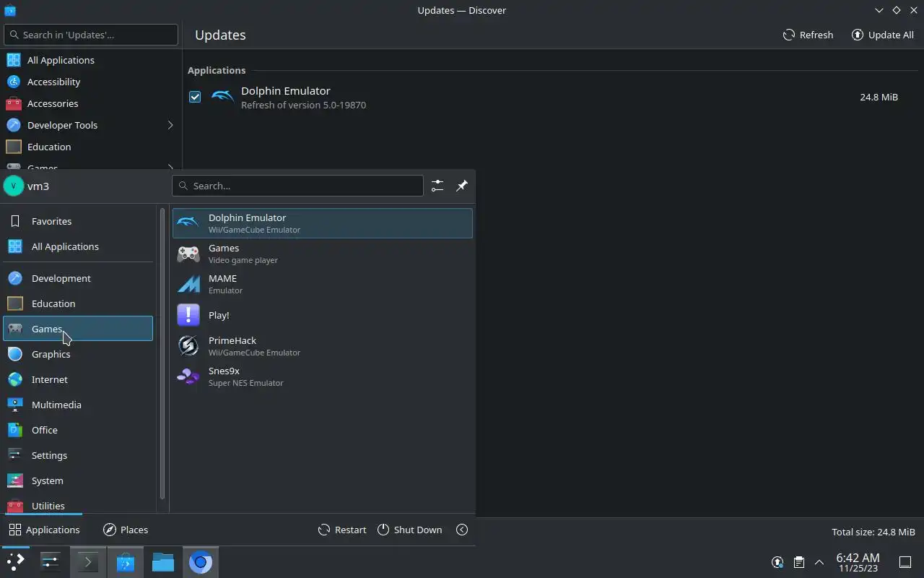Open Developer Tools category in Discover
Image resolution: width=924 pixels, height=578 pixels.
tap(91, 125)
